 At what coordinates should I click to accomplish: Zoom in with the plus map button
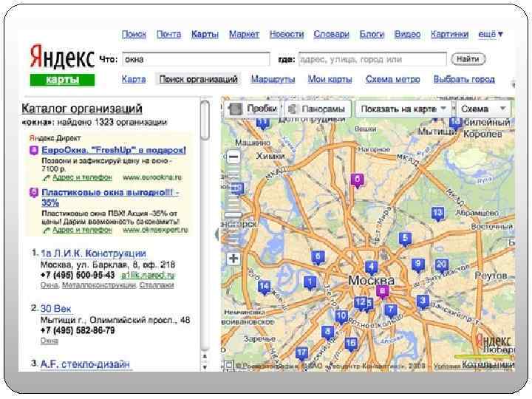click(x=233, y=259)
